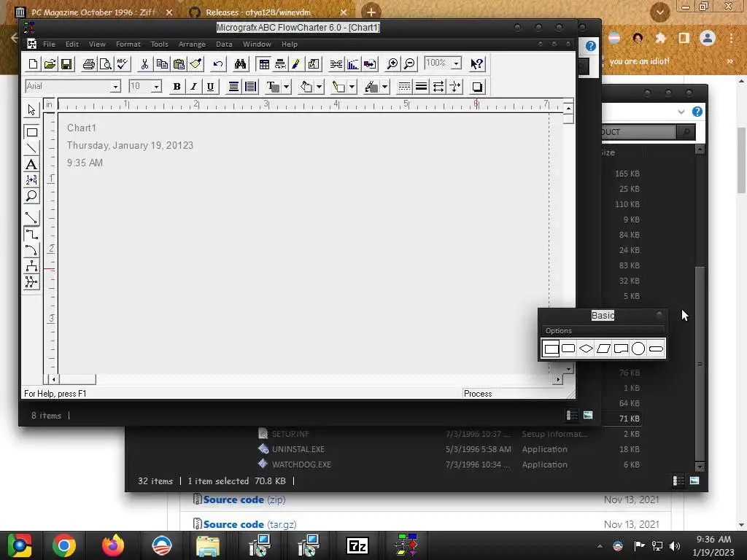
Task: Click the Source code (tar.gz) link
Action: click(x=249, y=524)
